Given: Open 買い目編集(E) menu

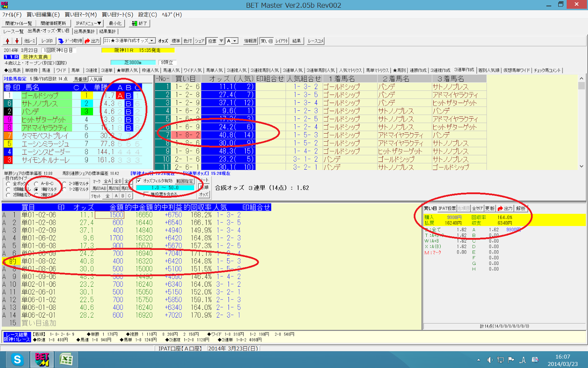Looking at the screenshot, I should point(43,14).
